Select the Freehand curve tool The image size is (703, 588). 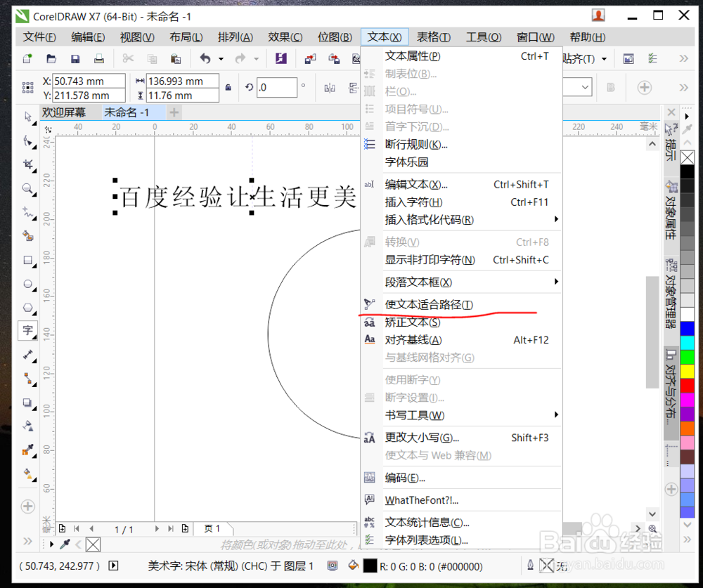tap(28, 212)
